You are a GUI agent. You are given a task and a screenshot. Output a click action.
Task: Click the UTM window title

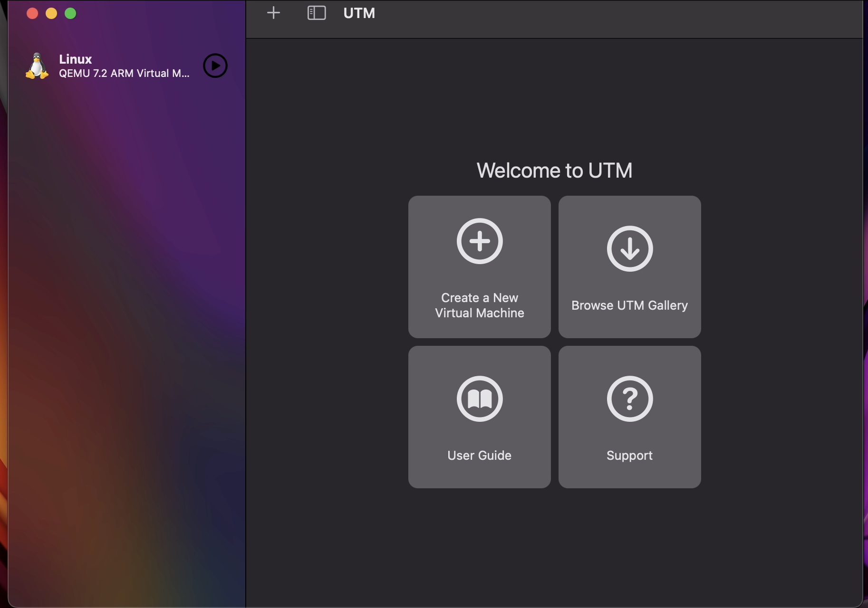359,13
